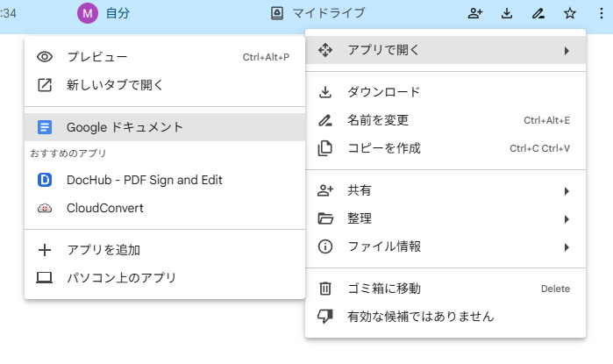Viewport: 613px width, 364px height.
Task: Click the Ctrl+C Ctrl+V shortcut text
Action: [x=539, y=148]
